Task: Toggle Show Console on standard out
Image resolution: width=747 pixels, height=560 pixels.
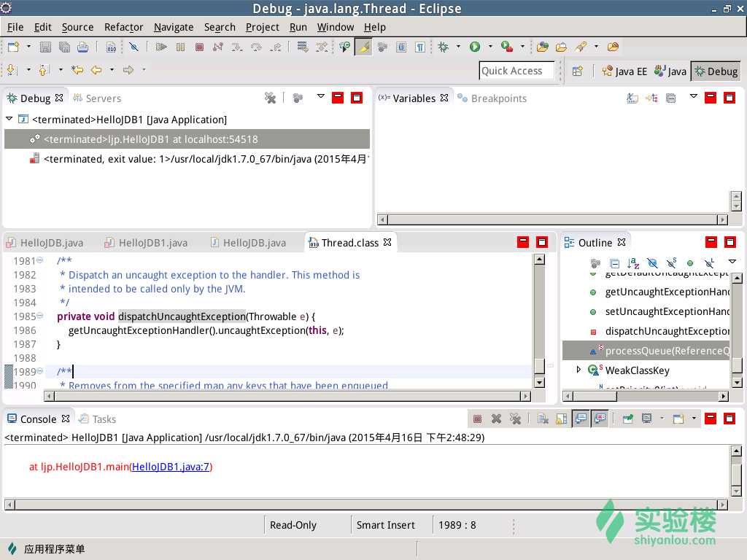Action: point(581,419)
